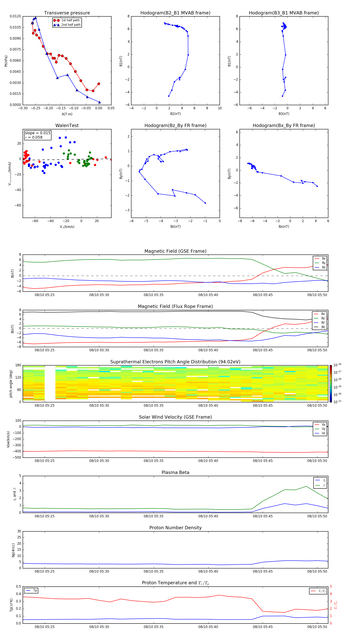Click the 'Vsw(km/s)' y-axis label
The width and height of the screenshot is (351, 644).
point(8,439)
